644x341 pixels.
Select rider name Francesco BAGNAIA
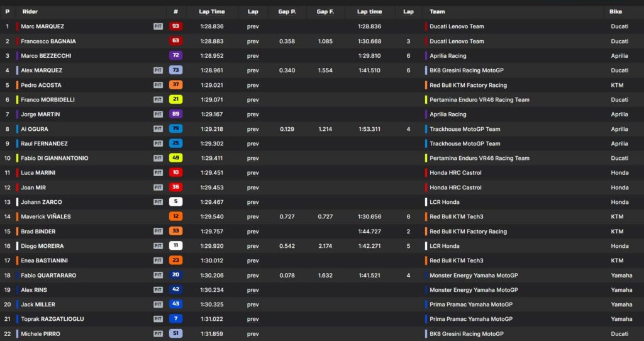pos(48,41)
